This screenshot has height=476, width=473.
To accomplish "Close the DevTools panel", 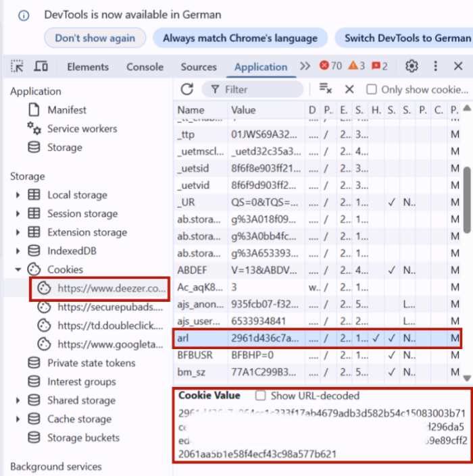I will click(458, 66).
